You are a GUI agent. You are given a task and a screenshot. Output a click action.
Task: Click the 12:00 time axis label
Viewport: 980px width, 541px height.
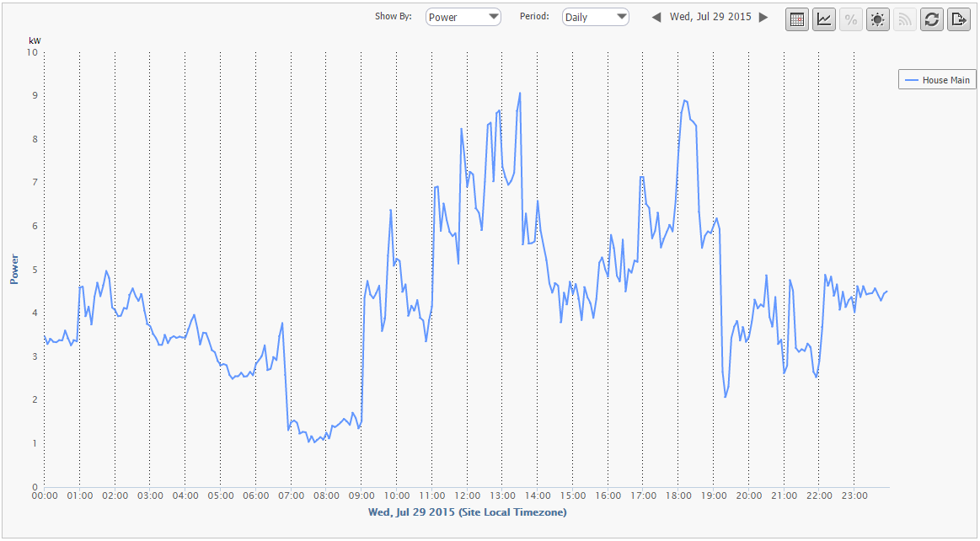click(467, 496)
